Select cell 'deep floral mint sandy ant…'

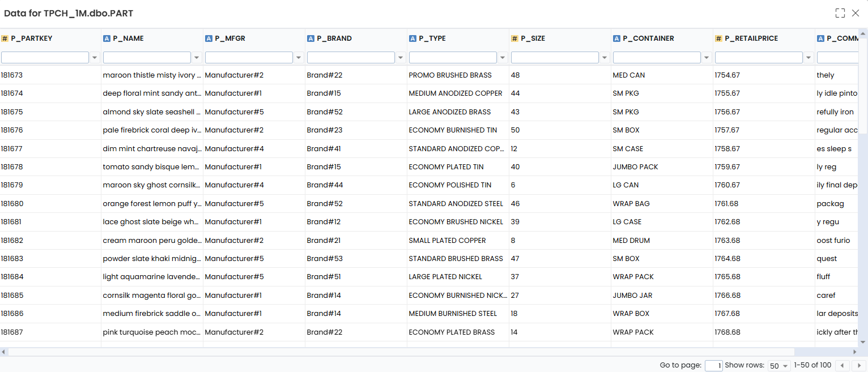coord(152,93)
